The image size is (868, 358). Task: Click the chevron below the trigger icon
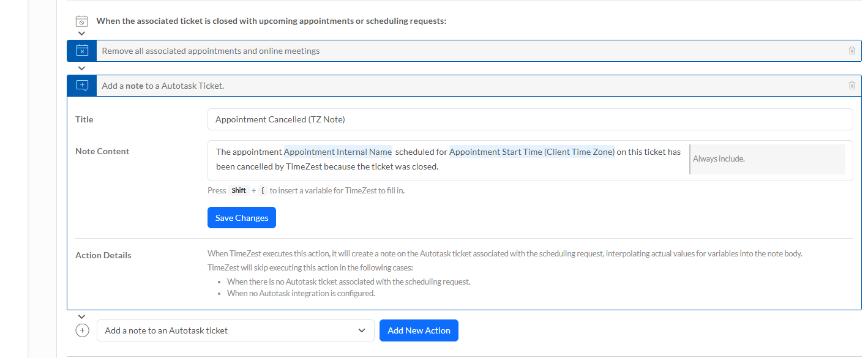[x=82, y=34]
